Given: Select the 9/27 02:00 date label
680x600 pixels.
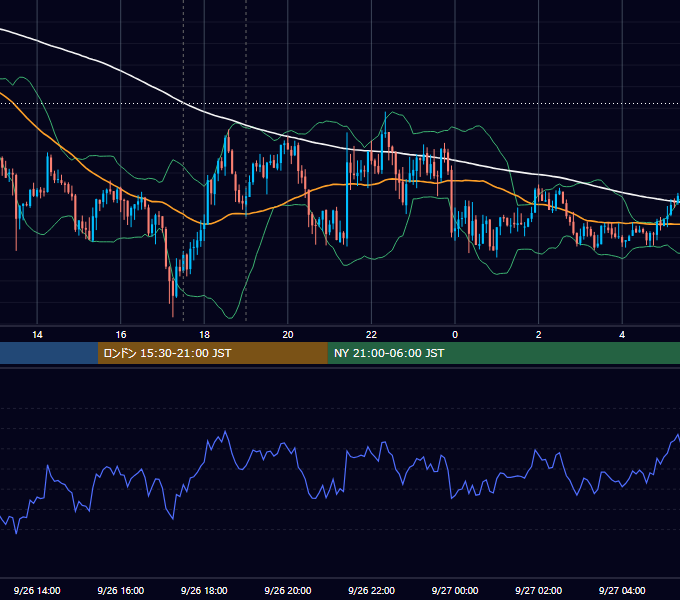Looking at the screenshot, I should tap(539, 590).
